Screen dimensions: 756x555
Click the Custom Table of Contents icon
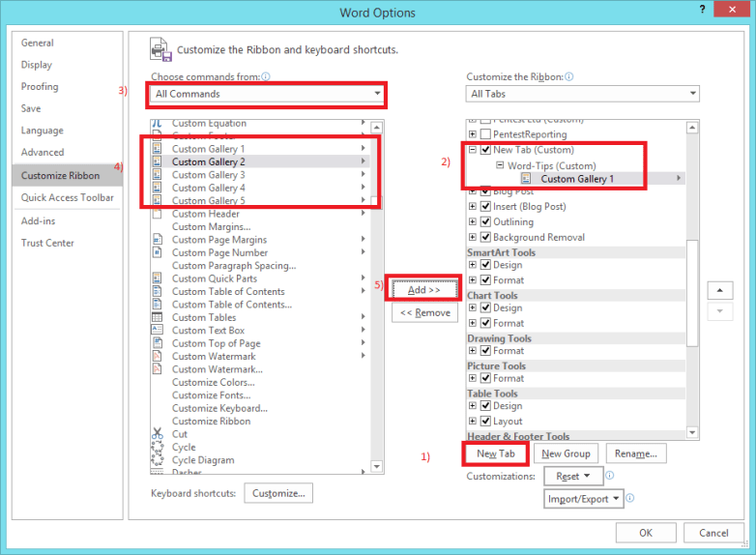(x=157, y=291)
